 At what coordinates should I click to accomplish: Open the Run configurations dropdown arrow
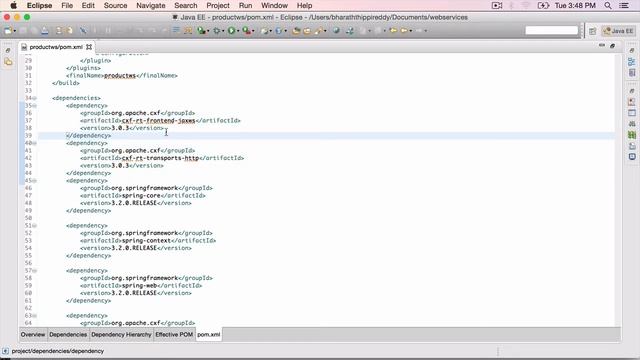[238, 31]
